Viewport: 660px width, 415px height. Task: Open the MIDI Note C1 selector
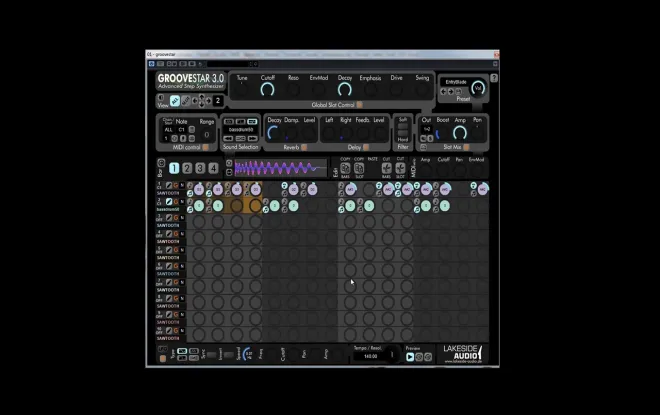pyautogui.click(x=181, y=130)
